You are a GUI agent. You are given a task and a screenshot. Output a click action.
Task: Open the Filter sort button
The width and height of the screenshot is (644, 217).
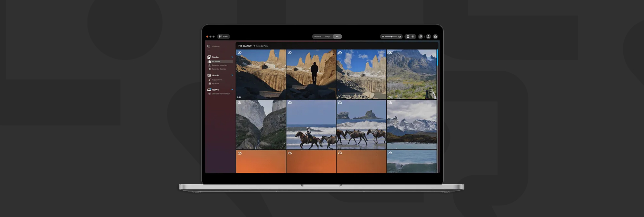coord(223,37)
